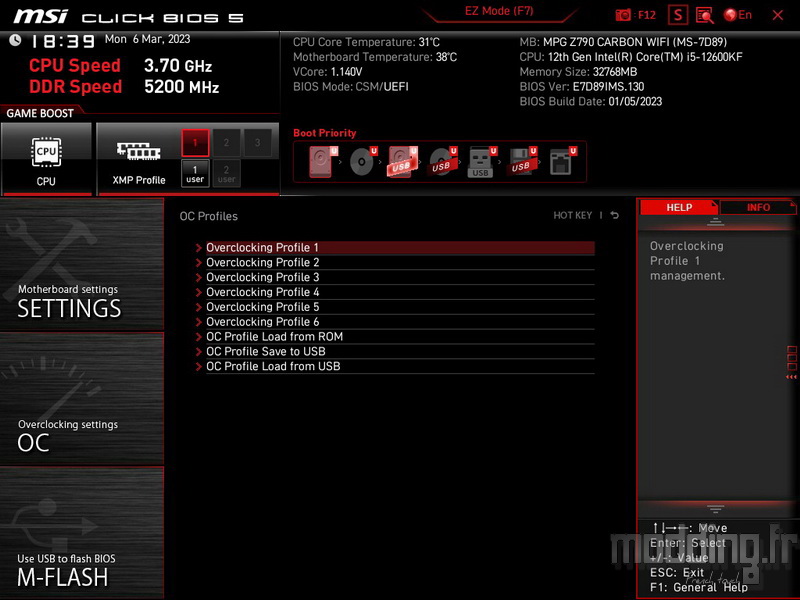Select XMP user profile 1

(195, 173)
